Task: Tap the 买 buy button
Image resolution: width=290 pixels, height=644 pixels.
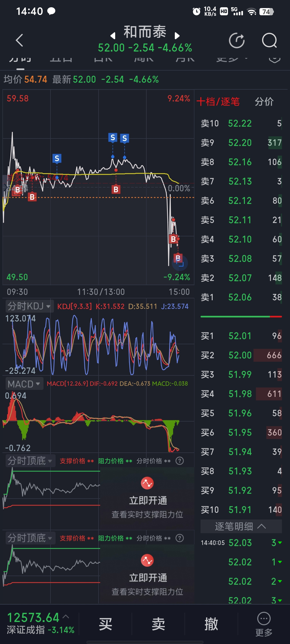Action: [x=105, y=624]
